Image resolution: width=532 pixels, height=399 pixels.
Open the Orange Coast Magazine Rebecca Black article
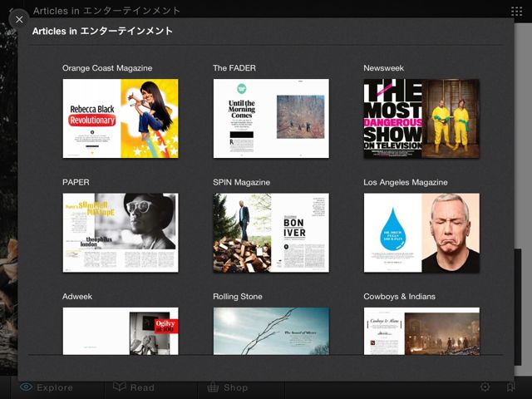click(121, 118)
